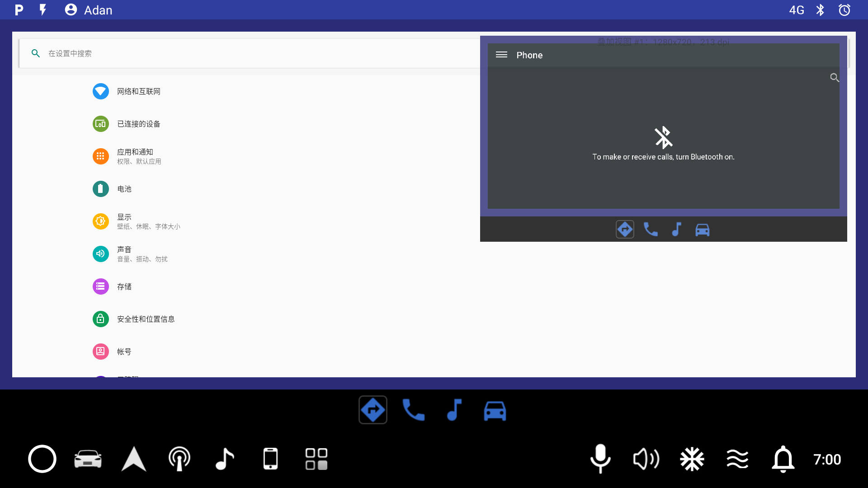Select the music note facet icon
This screenshot has width=868, height=488.
[x=454, y=410]
